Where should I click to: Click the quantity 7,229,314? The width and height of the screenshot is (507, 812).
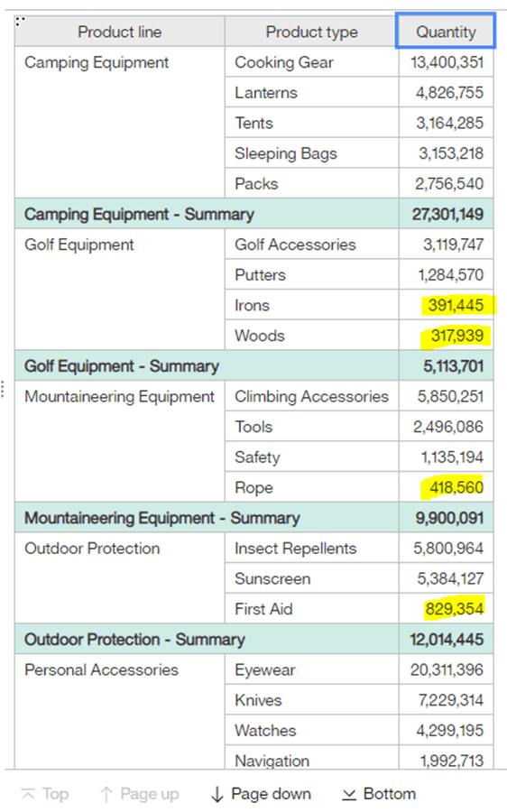click(450, 699)
